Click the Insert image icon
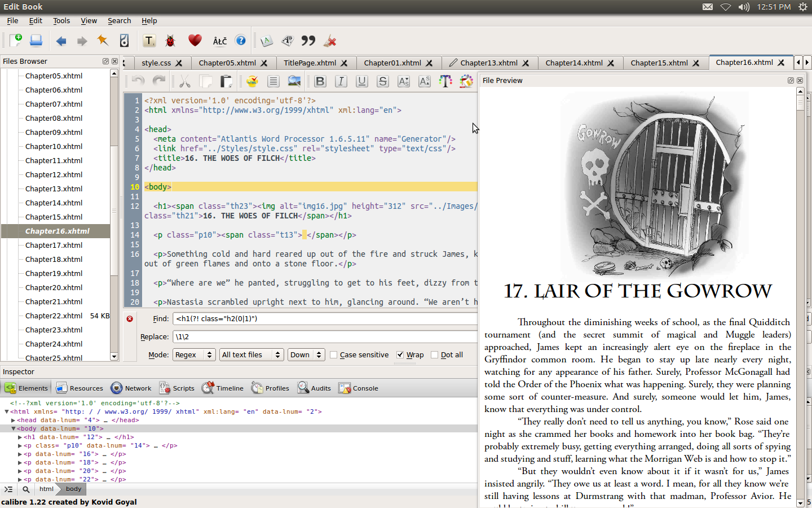812x508 pixels. tap(294, 81)
